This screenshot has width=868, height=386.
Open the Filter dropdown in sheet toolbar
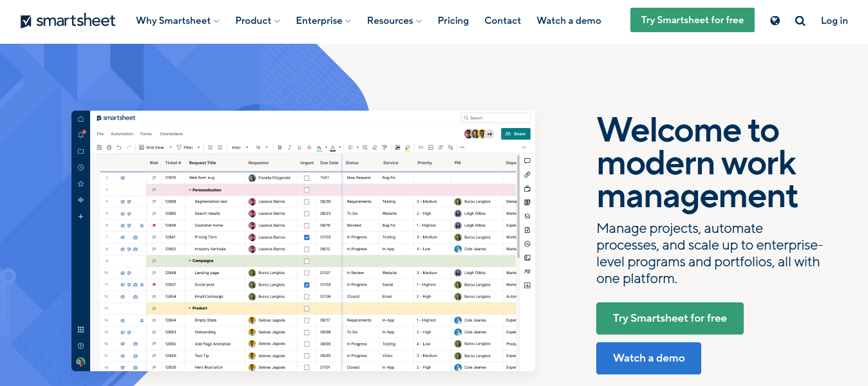point(188,147)
